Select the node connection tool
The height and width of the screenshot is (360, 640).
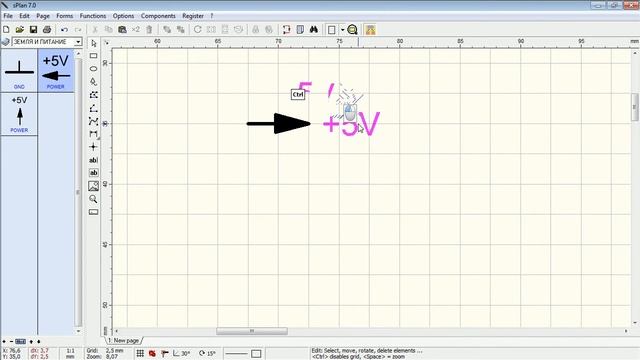(x=93, y=147)
